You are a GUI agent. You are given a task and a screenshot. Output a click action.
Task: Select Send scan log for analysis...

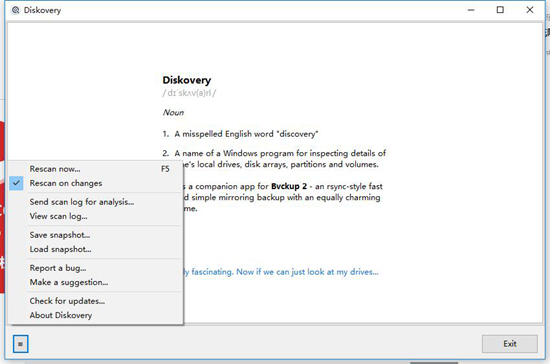point(95,202)
